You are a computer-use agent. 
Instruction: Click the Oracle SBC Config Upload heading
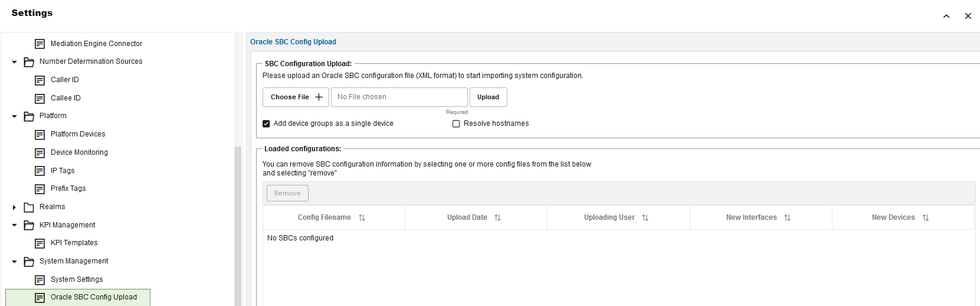pos(293,42)
